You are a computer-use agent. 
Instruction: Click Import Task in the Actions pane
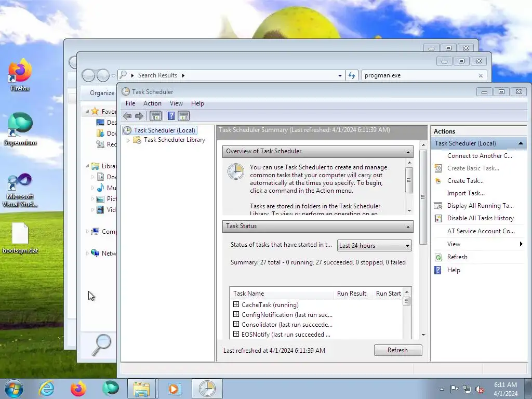(465, 193)
